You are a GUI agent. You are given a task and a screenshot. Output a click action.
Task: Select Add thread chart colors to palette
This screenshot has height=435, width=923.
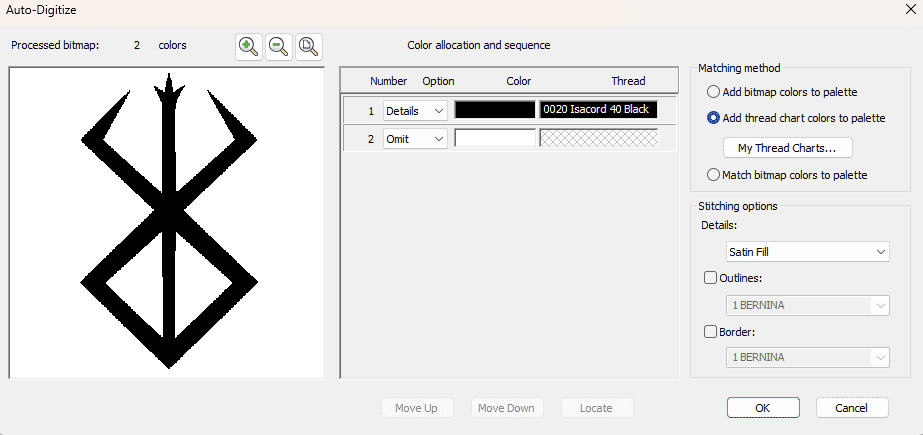pyautogui.click(x=796, y=118)
